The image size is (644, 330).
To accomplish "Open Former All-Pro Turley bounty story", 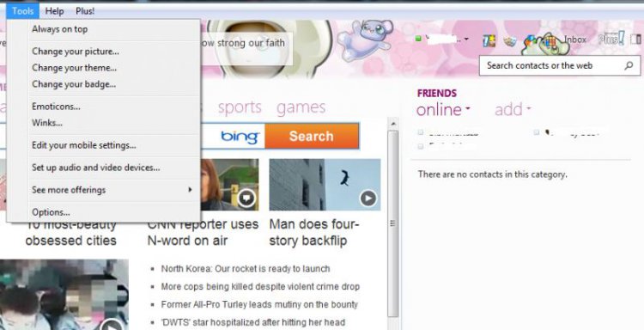I will (259, 304).
